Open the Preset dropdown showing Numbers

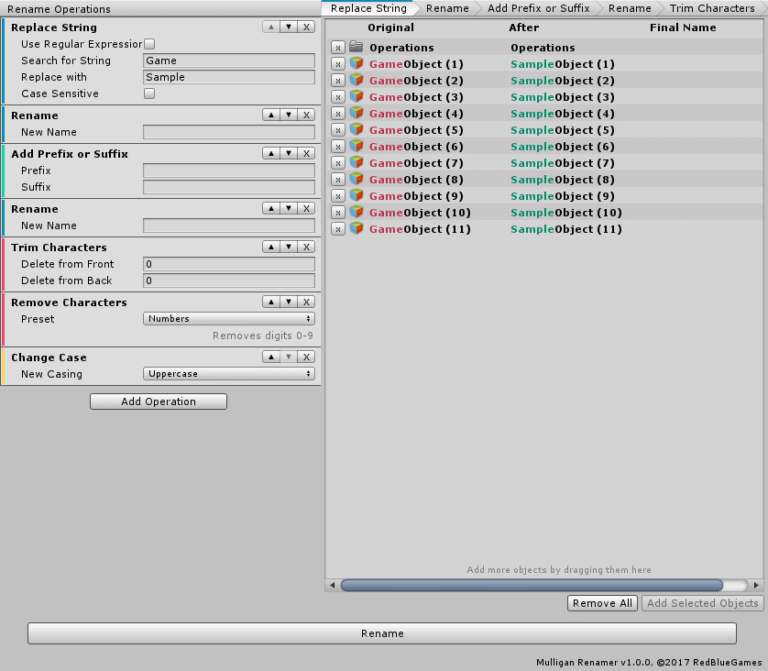[x=229, y=319]
